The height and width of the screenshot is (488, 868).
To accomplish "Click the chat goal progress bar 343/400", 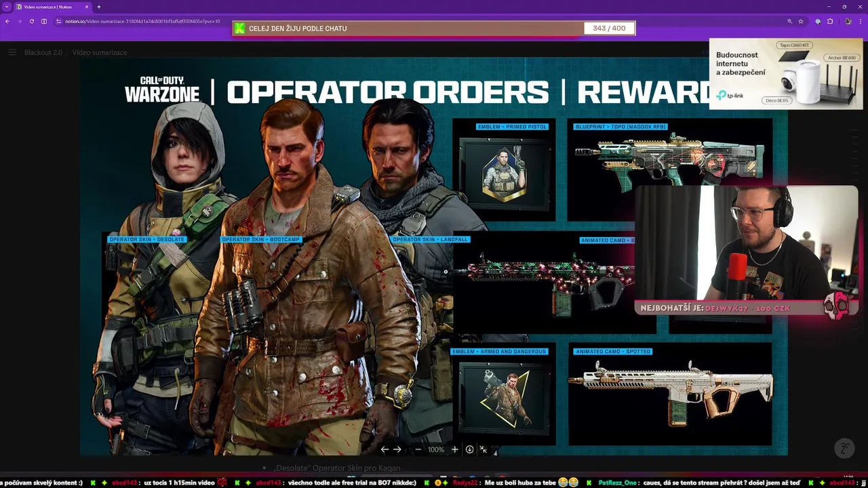I will click(434, 28).
